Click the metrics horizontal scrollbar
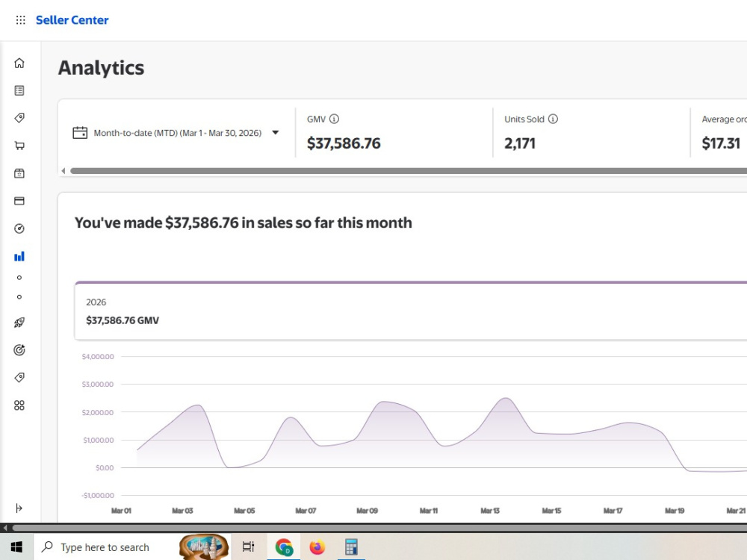The height and width of the screenshot is (560, 747). [x=409, y=170]
